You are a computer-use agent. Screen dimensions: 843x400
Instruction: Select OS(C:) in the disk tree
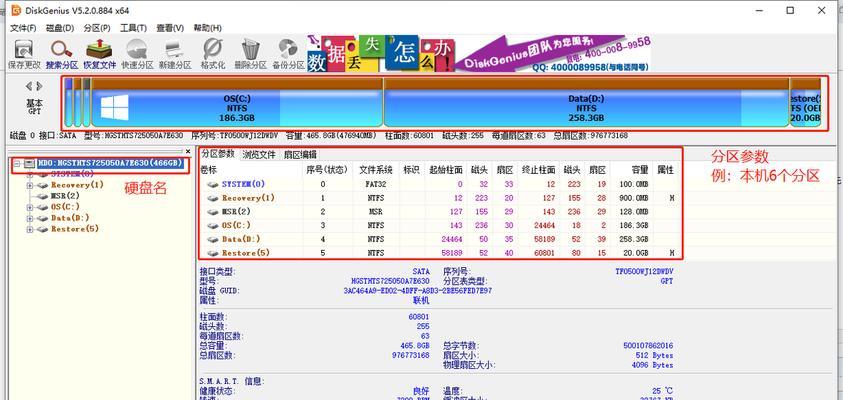coord(65,207)
